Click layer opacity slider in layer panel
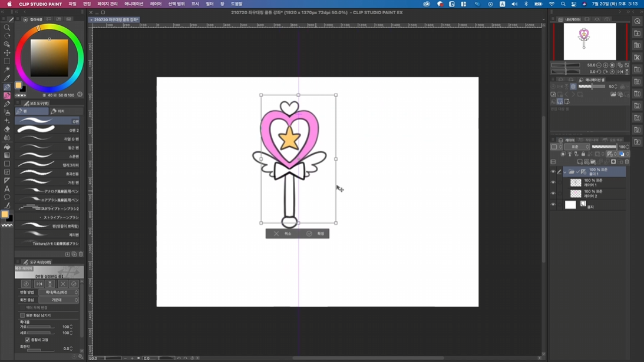Image resolution: width=644 pixels, height=362 pixels. click(604, 147)
